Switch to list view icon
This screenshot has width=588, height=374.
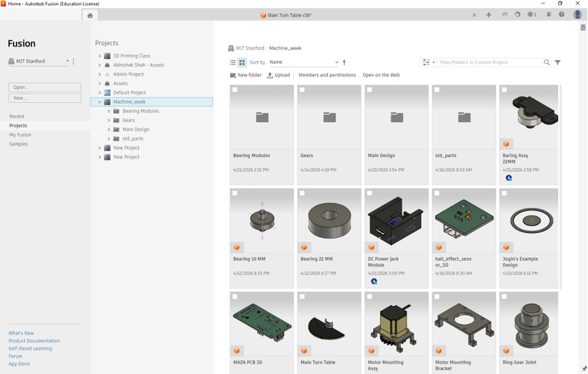[x=233, y=63]
